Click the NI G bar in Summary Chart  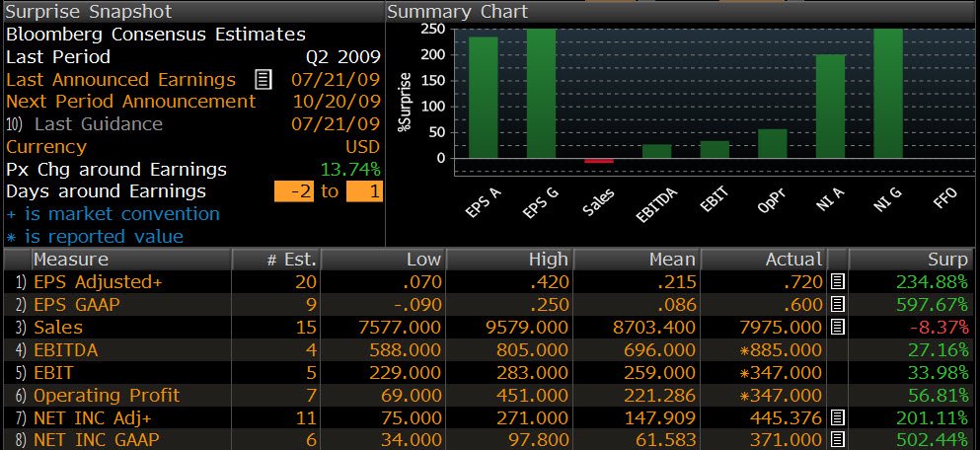tap(888, 94)
